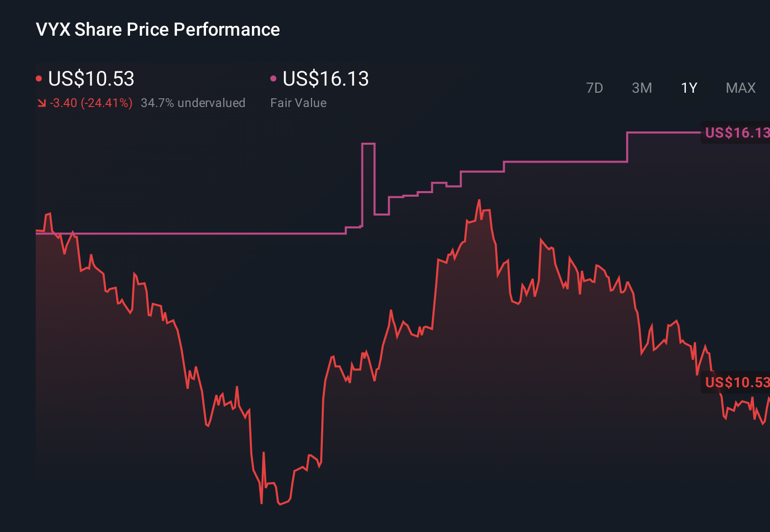Click the US$16.13 Fair Value heading
770x532 pixels.
pos(325,78)
